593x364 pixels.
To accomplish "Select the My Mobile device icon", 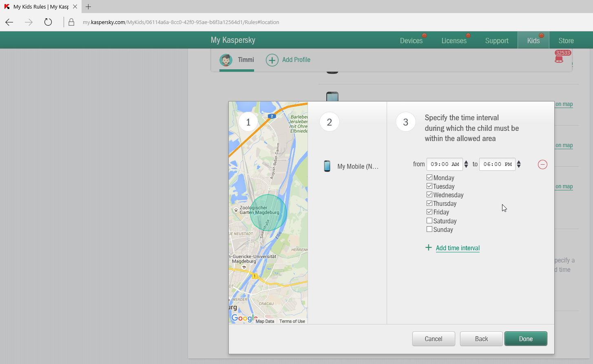I will tap(327, 166).
